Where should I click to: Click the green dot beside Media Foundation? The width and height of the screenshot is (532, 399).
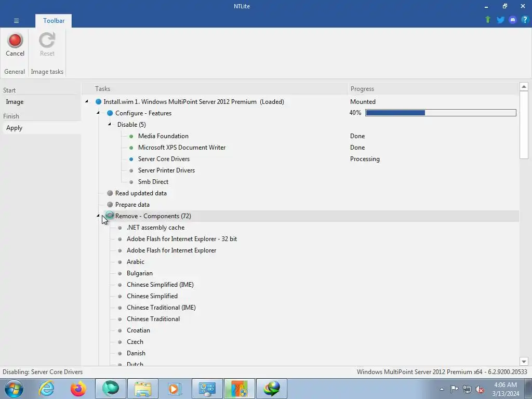[131, 136]
